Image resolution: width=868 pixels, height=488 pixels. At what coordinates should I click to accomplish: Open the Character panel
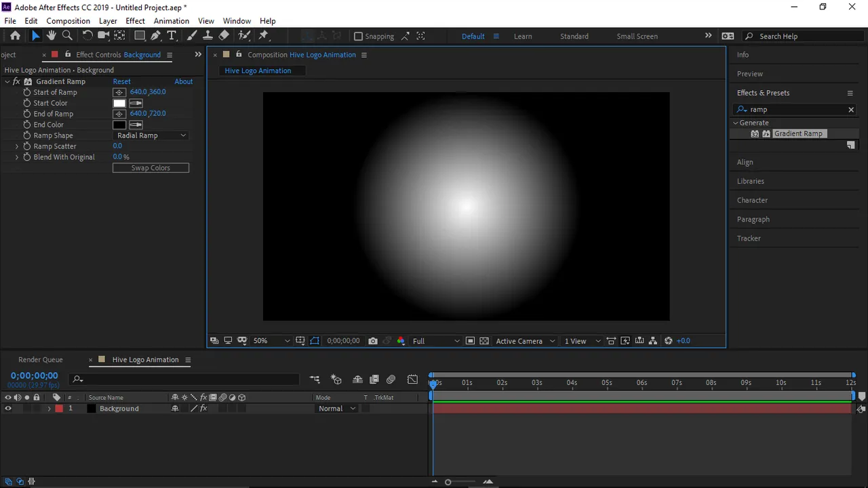(753, 201)
